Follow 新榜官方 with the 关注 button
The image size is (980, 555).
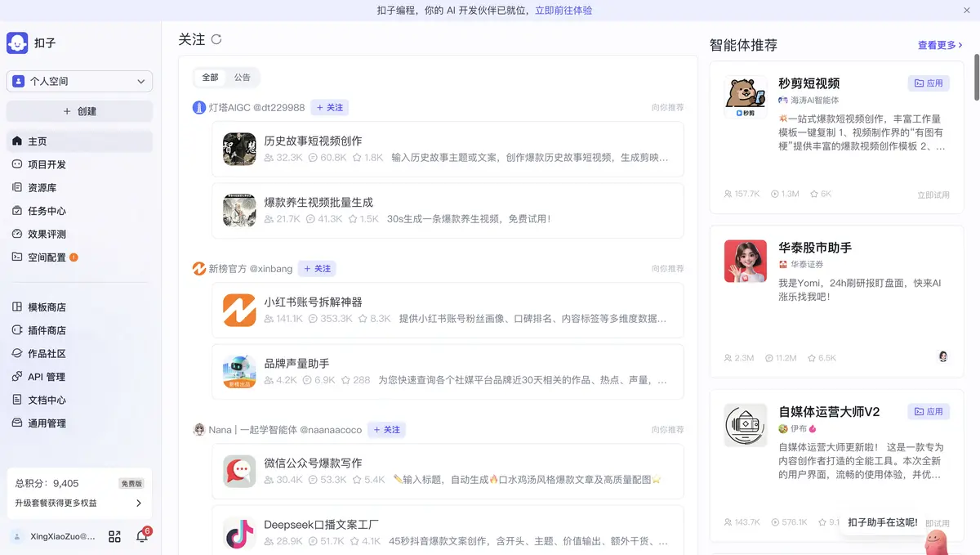pyautogui.click(x=318, y=269)
